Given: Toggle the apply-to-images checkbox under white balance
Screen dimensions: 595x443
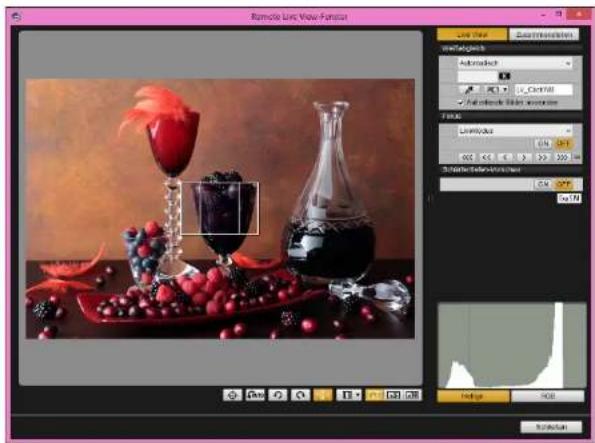Looking at the screenshot, I should 460,102.
